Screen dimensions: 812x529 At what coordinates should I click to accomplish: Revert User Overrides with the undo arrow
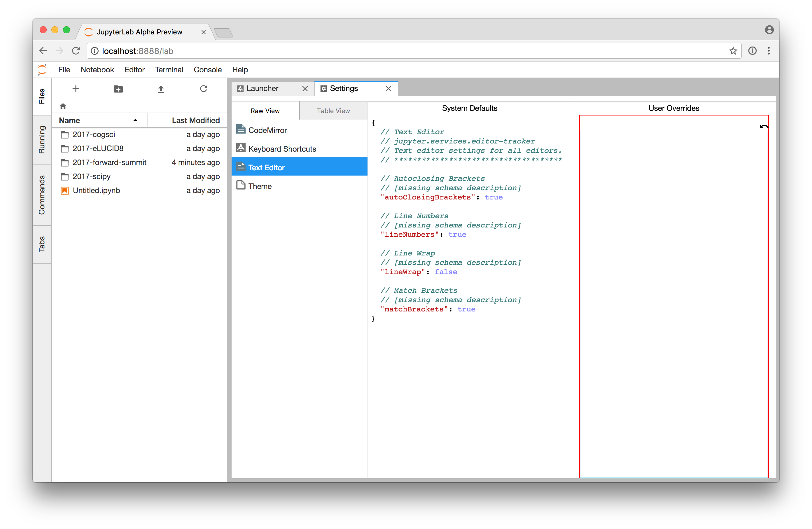coord(764,127)
